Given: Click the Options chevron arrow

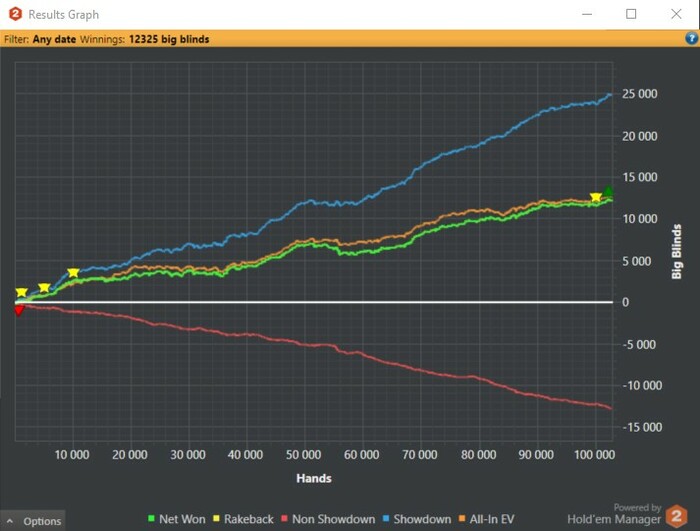Looking at the screenshot, I should pyautogui.click(x=10, y=521).
